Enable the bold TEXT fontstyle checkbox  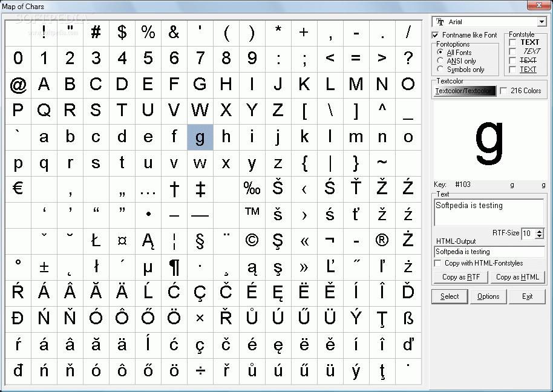pos(512,42)
